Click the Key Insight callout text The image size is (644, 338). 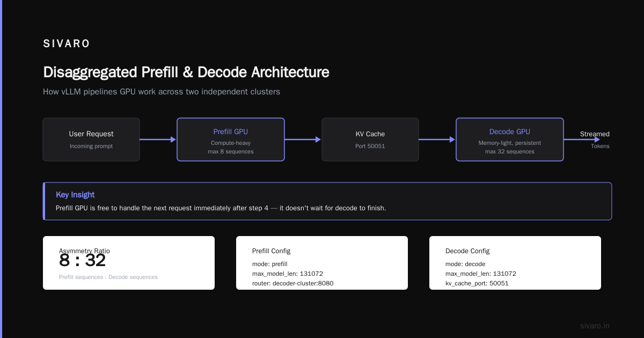[x=221, y=208]
